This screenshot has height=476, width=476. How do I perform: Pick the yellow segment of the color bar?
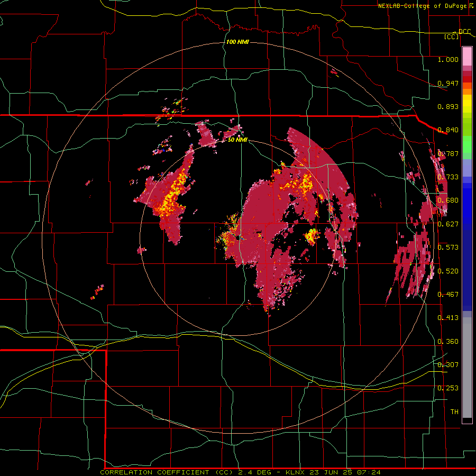click(467, 104)
